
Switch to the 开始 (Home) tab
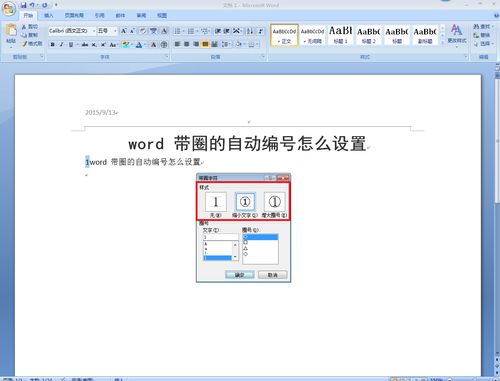(x=28, y=15)
